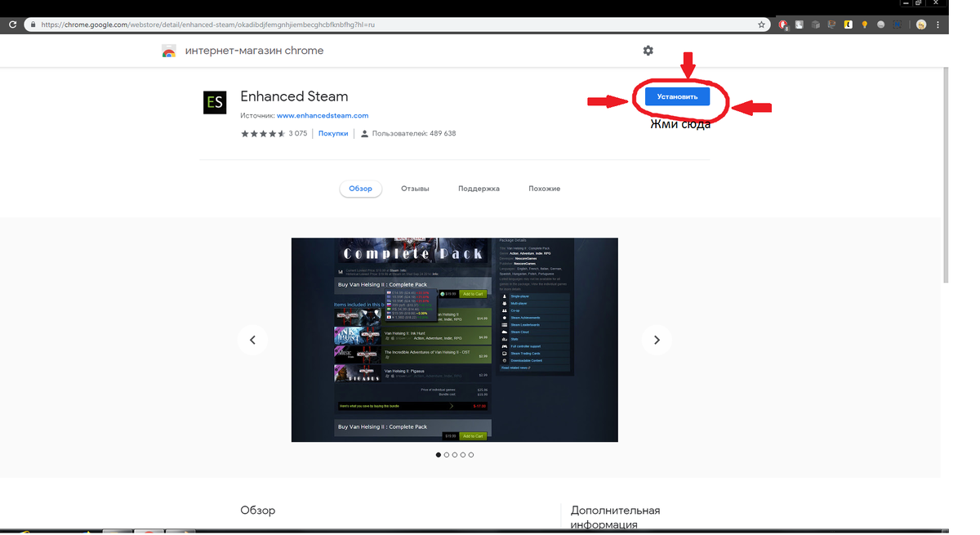Image resolution: width=980 pixels, height=535 pixels.
Task: Open the Van Helsing screenshot preview
Action: coord(455,340)
